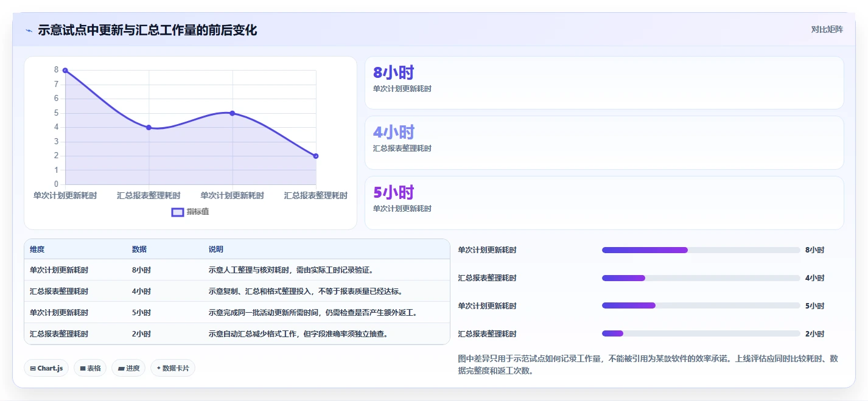Select the 数据卡片 chip

point(173,368)
